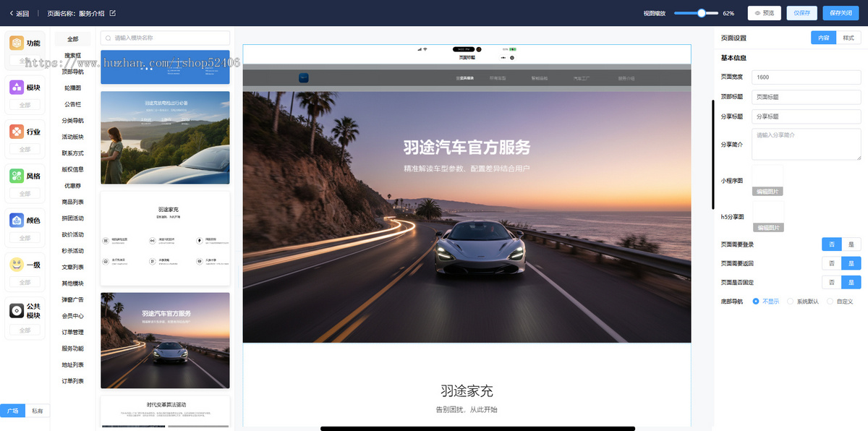
Task: Open the 分享简介 text area
Action: point(806,143)
